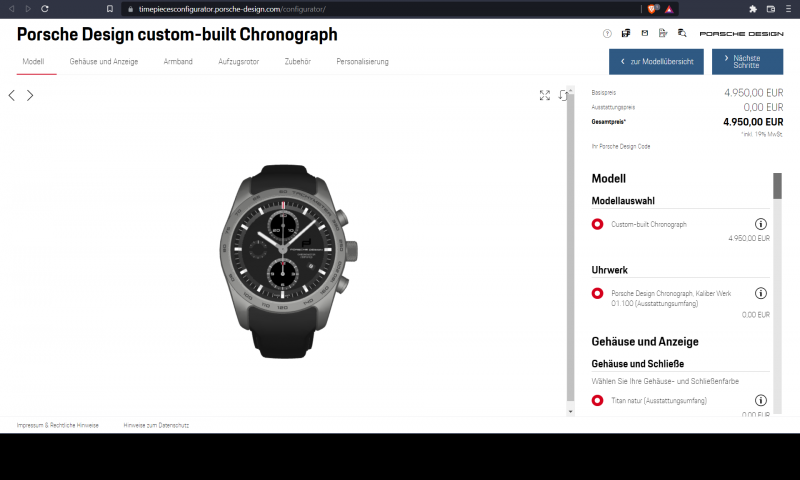Open the browser extensions puzzle icon
Image resolution: width=800 pixels, height=480 pixels.
[x=753, y=9]
